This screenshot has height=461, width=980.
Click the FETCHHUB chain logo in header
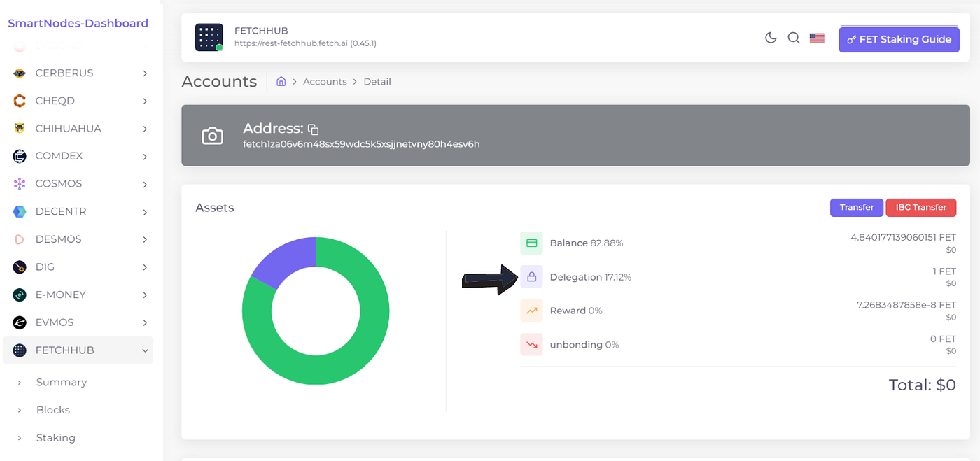pyautogui.click(x=209, y=37)
